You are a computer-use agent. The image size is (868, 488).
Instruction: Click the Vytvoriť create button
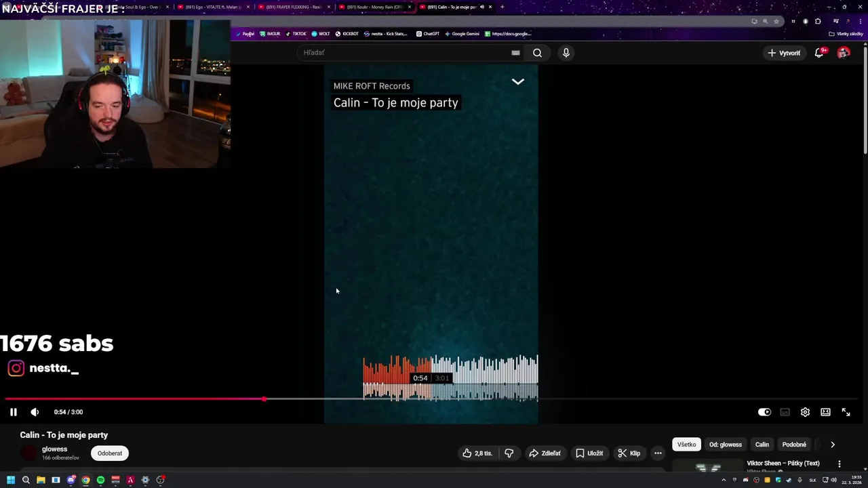(x=784, y=53)
